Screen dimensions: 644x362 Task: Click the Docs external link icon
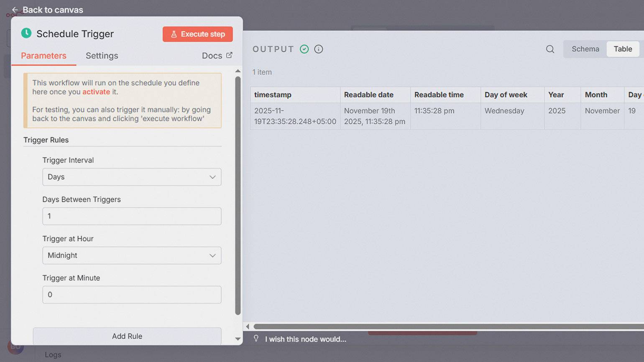(x=229, y=55)
